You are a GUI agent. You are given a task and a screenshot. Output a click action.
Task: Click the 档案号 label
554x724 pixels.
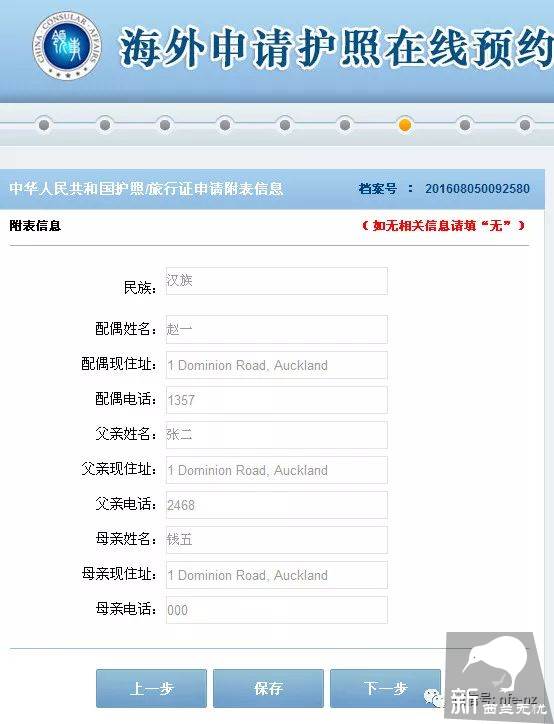[x=378, y=188]
